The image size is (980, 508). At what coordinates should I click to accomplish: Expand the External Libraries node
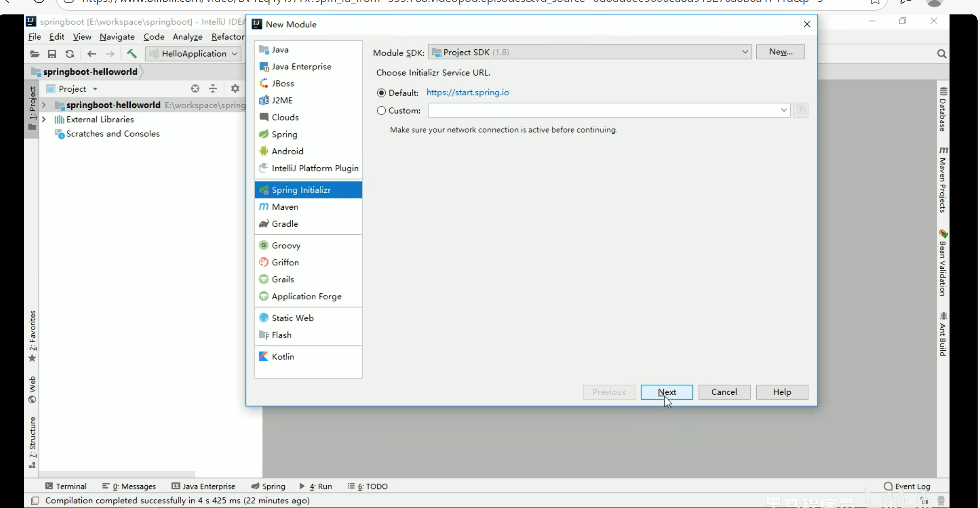point(44,119)
